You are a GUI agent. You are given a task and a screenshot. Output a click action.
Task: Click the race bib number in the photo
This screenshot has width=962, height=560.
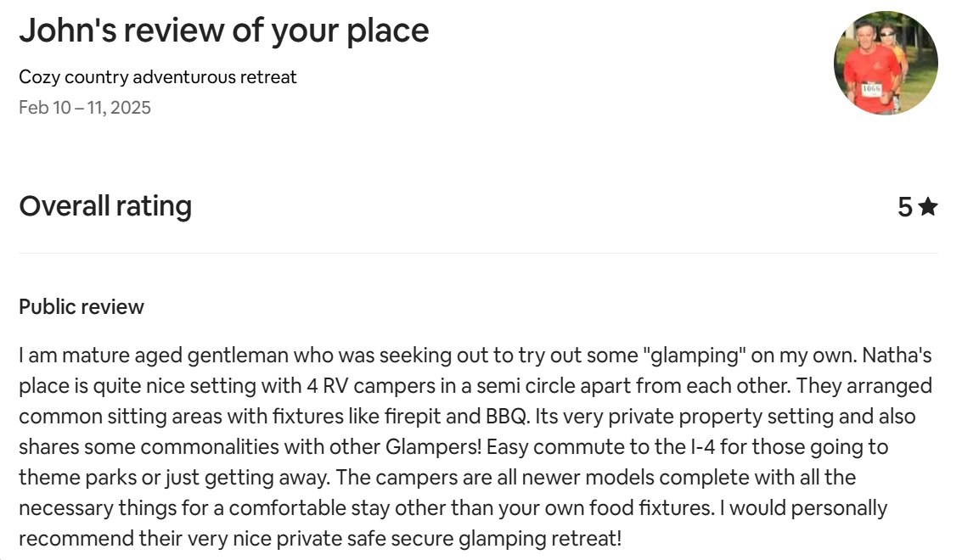point(871,89)
